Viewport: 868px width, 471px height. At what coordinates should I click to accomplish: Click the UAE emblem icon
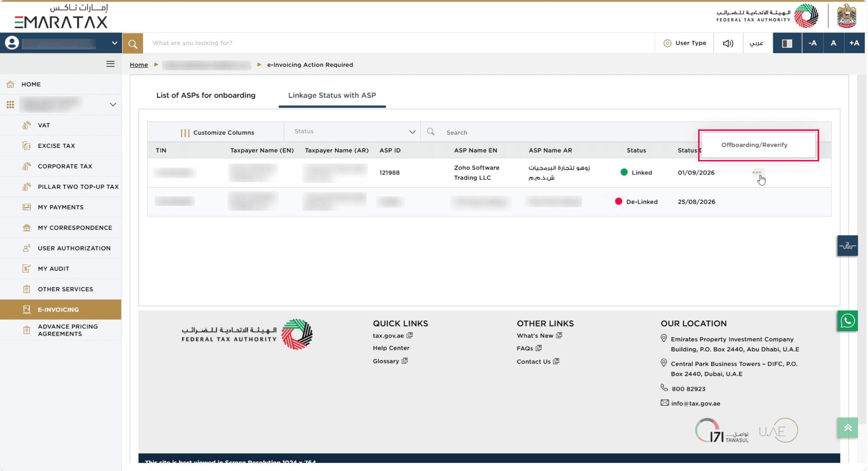pos(846,15)
